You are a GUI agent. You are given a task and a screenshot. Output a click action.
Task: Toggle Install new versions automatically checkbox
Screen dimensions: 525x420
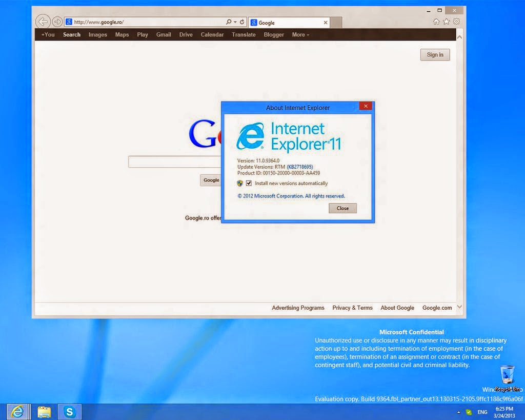249,183
